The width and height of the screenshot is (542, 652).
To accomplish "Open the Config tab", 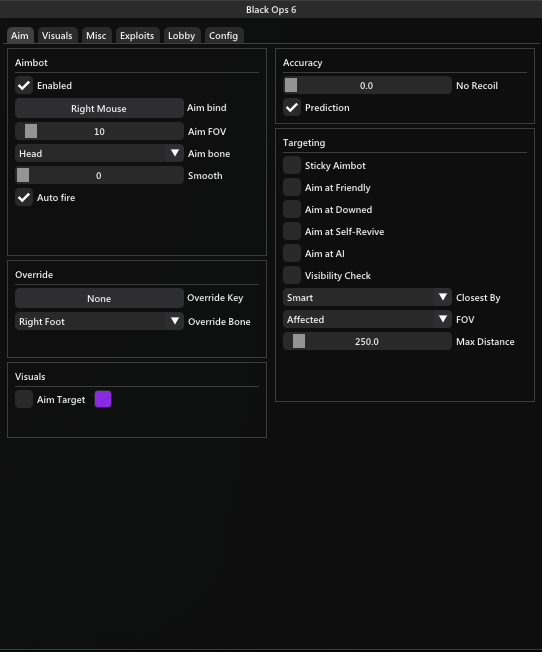I will click(223, 36).
